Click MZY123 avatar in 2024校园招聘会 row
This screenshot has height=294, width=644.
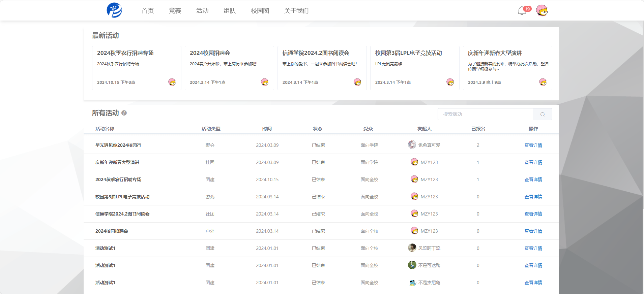tap(414, 231)
